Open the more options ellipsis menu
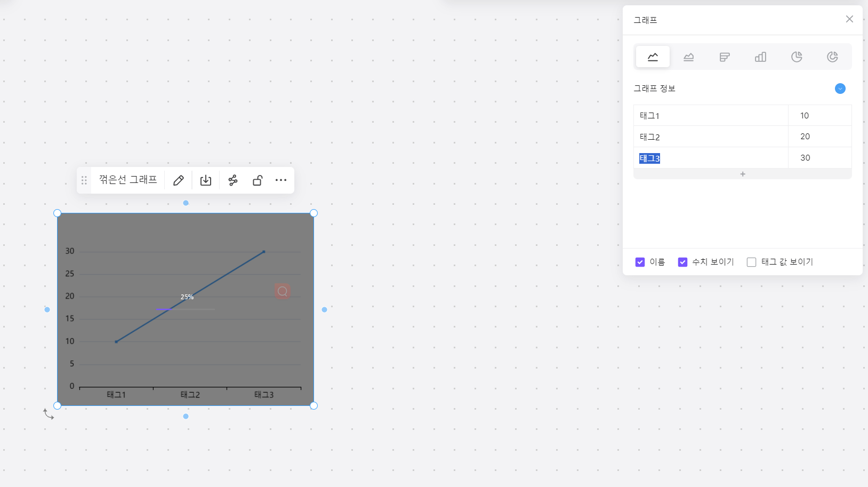 click(281, 180)
